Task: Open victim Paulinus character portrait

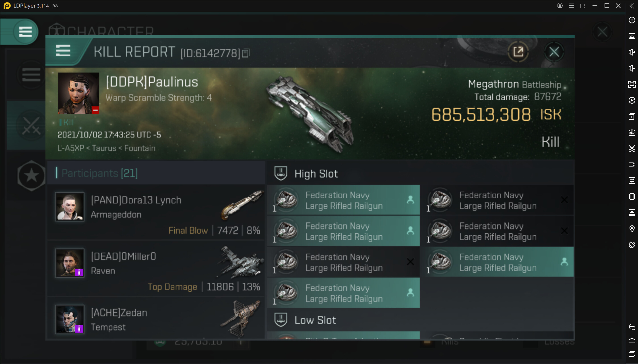Action: coord(78,93)
